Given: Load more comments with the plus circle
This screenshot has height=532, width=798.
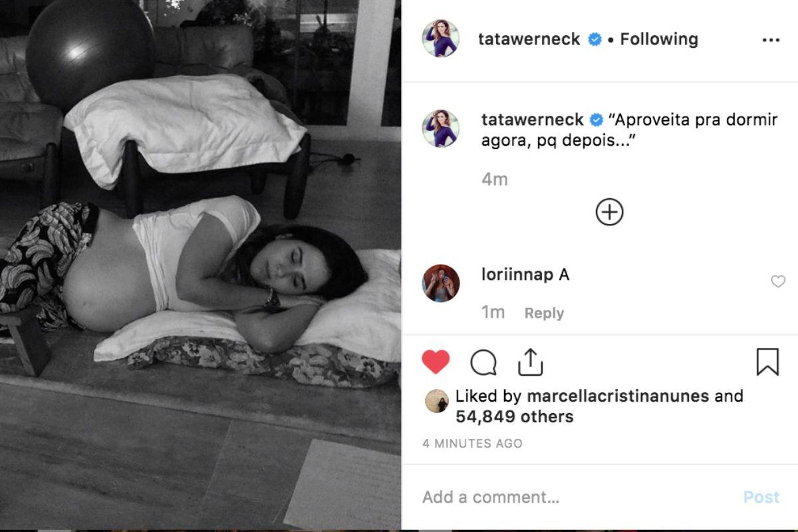Looking at the screenshot, I should (x=609, y=212).
